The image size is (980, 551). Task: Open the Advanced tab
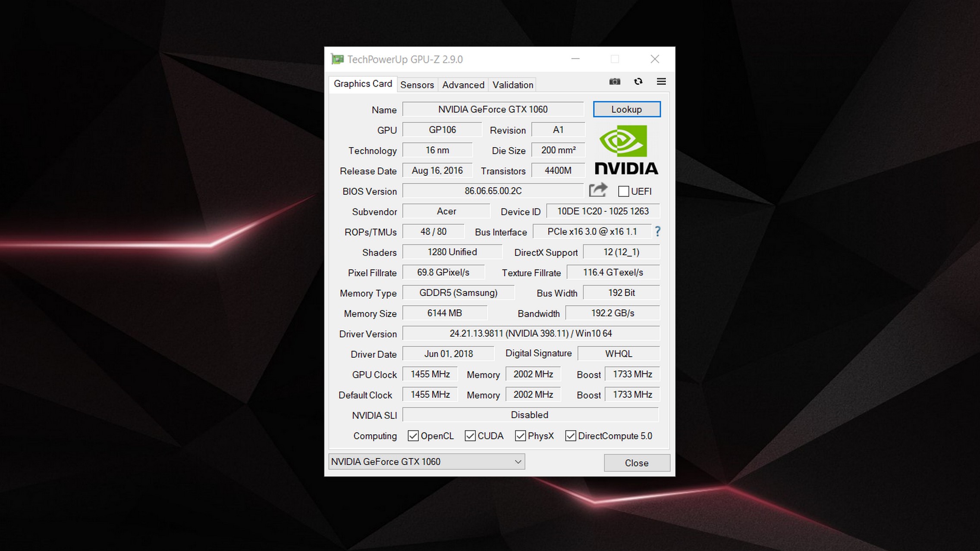coord(463,85)
